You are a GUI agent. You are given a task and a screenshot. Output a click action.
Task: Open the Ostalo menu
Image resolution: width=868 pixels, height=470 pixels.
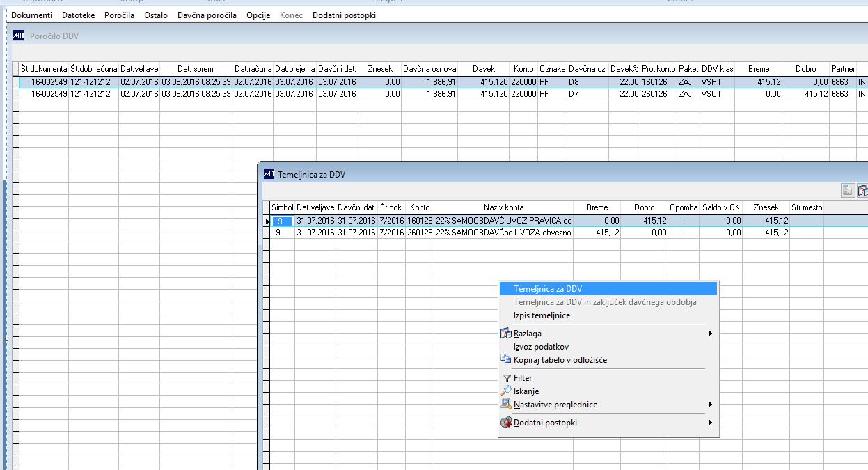tap(156, 15)
